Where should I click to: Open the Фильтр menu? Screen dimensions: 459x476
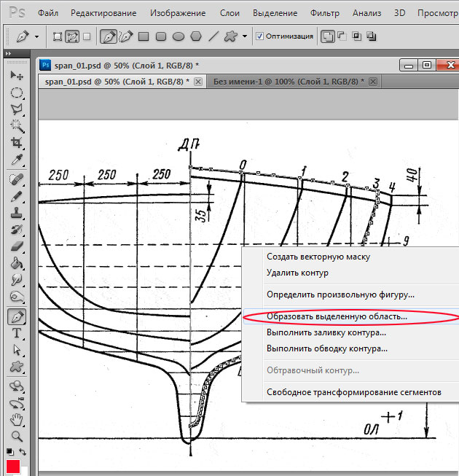point(324,13)
